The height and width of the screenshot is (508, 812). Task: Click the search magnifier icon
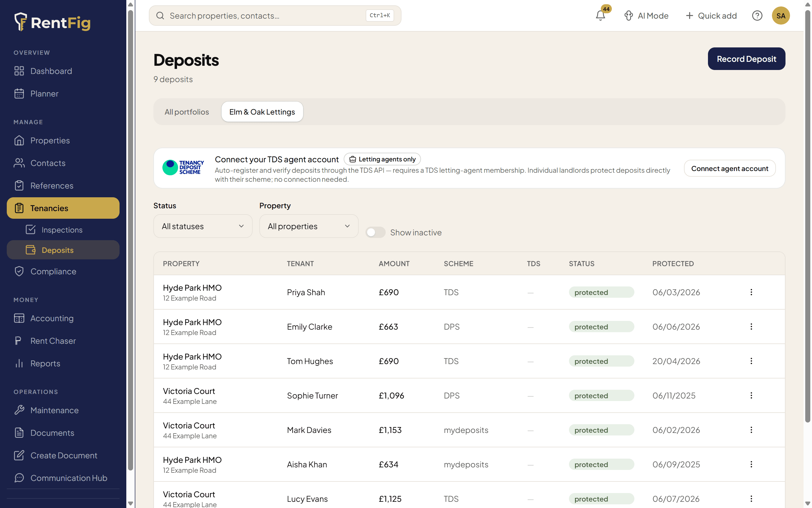click(160, 16)
